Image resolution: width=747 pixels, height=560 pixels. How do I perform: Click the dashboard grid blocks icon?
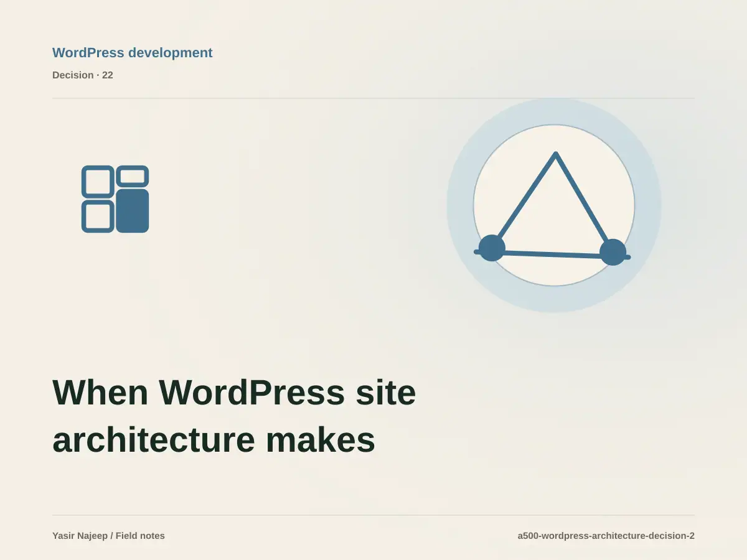tap(115, 199)
